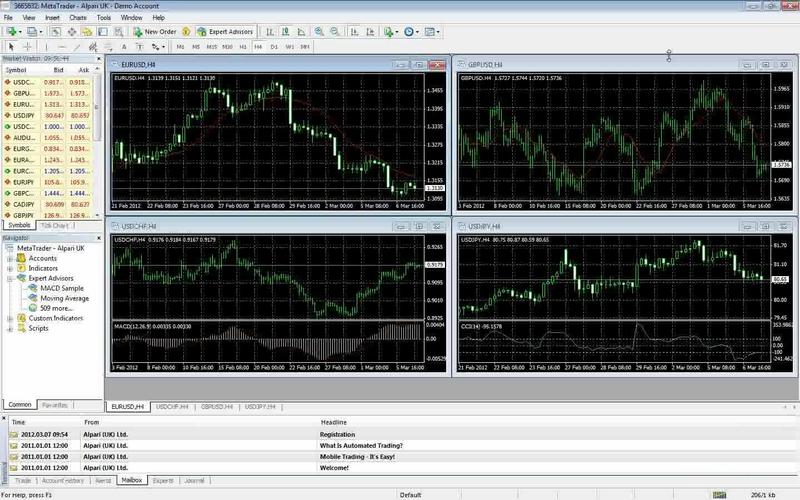Sort mailbox by Headline column header
The width and height of the screenshot is (800, 500).
point(334,422)
